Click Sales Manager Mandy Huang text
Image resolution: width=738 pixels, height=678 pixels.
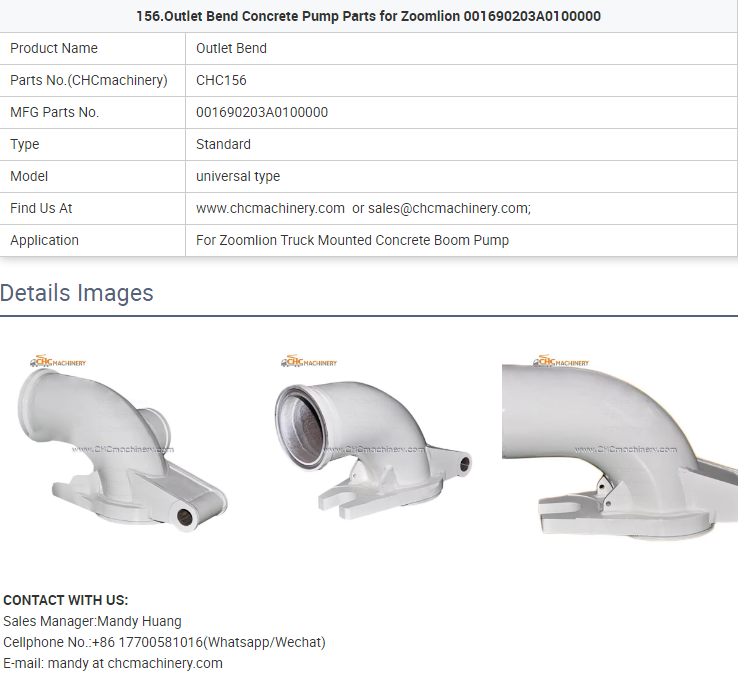pos(92,622)
